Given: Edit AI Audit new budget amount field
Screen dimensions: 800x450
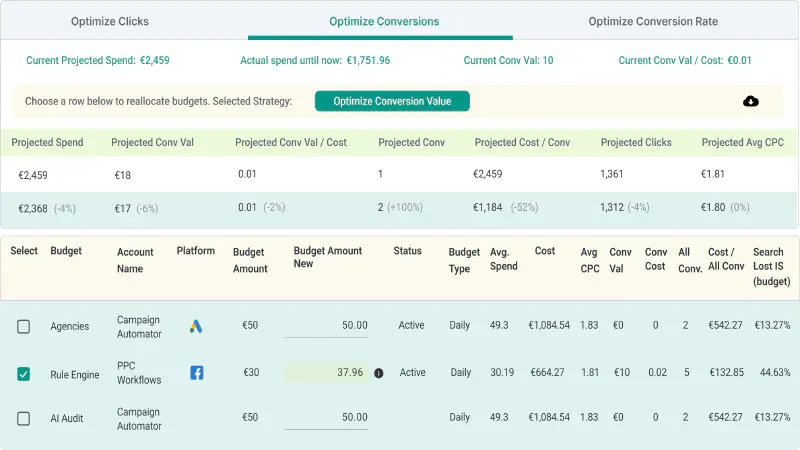Looking at the screenshot, I should click(326, 418).
